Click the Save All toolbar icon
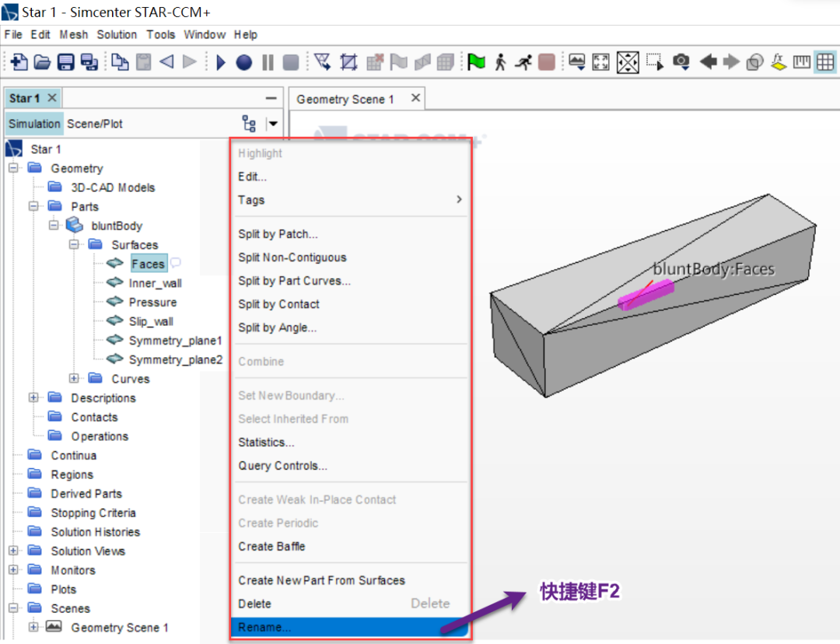Screen dimensions: 840x644 pos(89,62)
